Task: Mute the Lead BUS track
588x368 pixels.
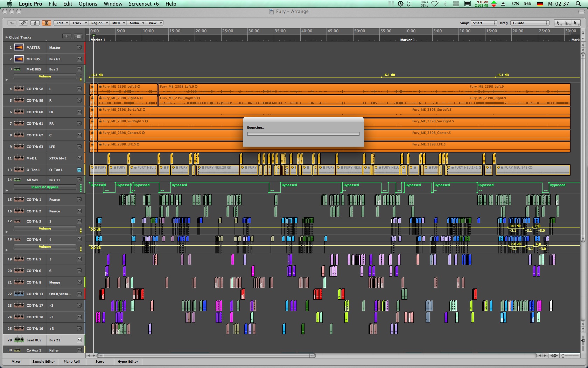Action: 79,340
